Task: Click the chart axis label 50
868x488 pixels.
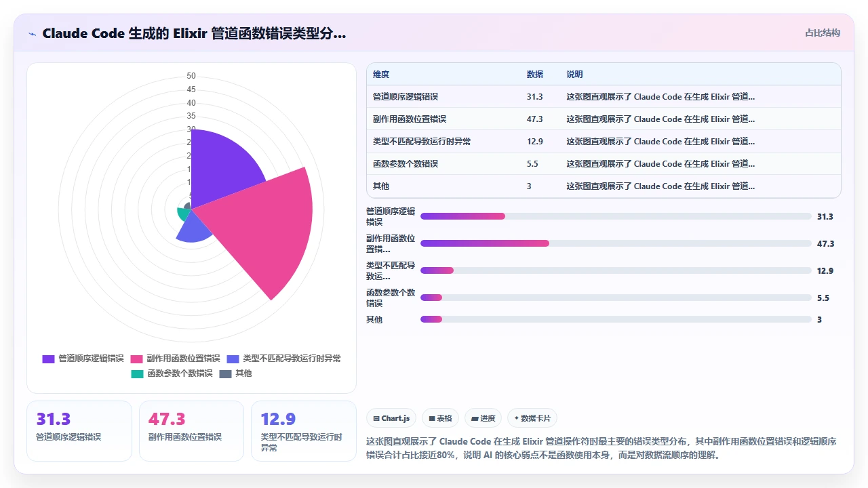Action: coord(191,76)
